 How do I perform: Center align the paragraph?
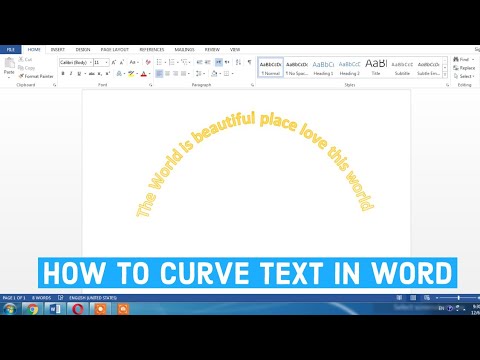pos(167,74)
